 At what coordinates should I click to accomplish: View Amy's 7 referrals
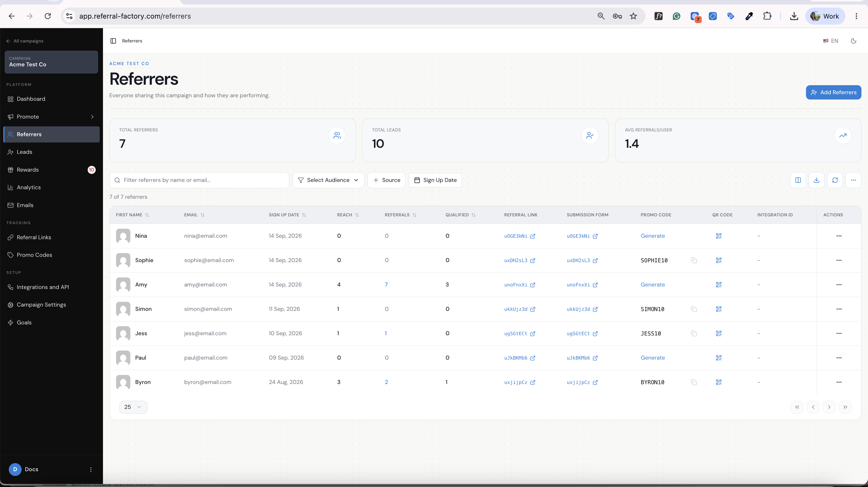tap(386, 285)
